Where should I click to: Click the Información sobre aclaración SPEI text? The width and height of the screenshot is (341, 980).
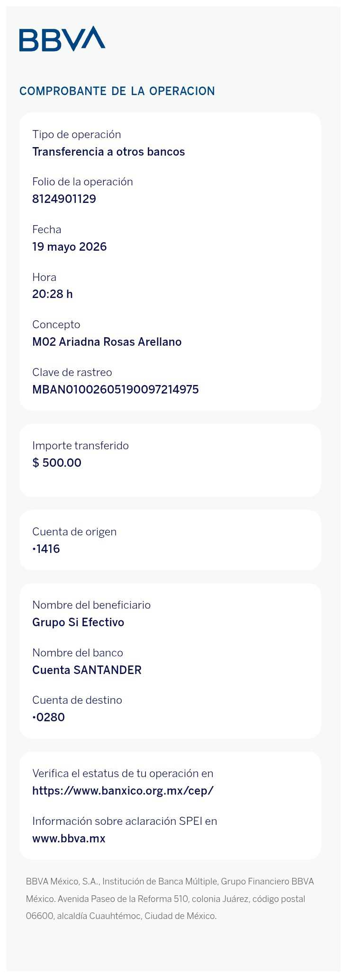125,821
